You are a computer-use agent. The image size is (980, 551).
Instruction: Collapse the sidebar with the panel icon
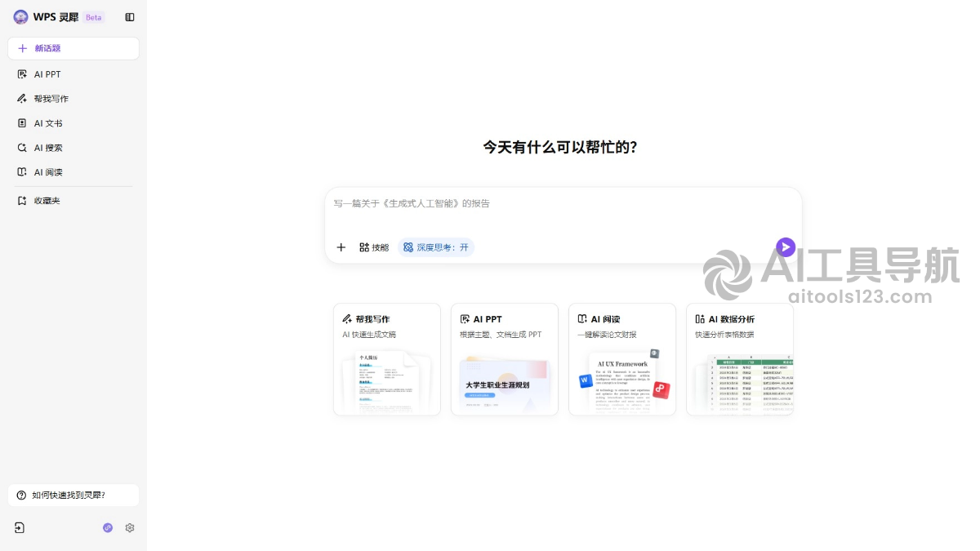point(130,17)
